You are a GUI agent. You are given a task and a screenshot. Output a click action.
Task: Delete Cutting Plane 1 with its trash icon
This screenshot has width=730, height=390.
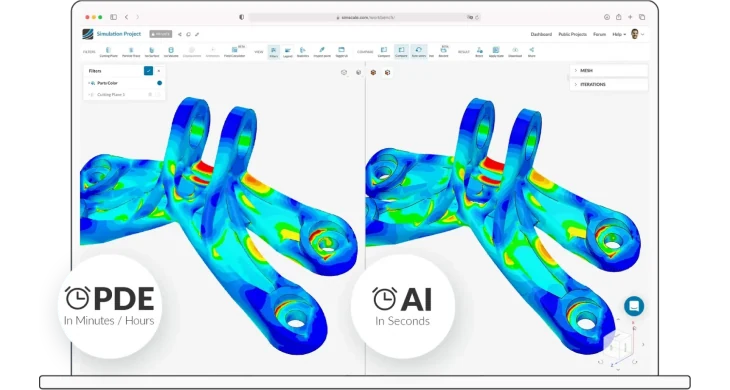150,94
